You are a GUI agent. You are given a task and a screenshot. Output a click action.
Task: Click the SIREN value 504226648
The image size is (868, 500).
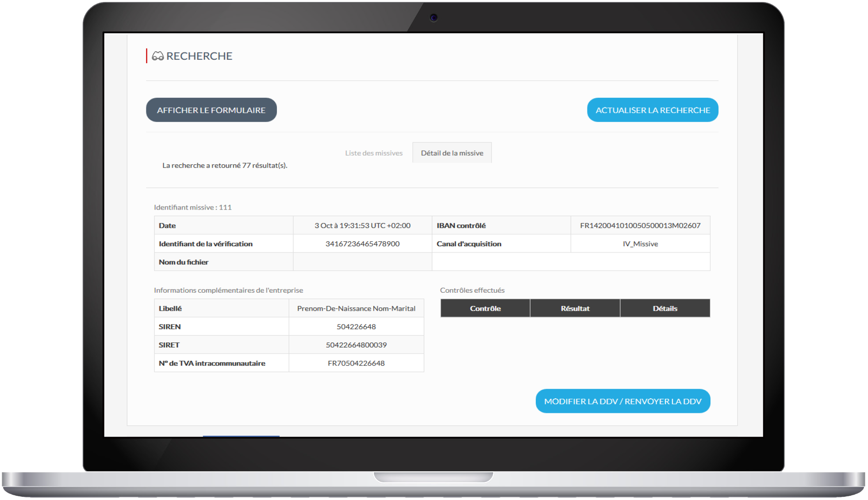(356, 327)
